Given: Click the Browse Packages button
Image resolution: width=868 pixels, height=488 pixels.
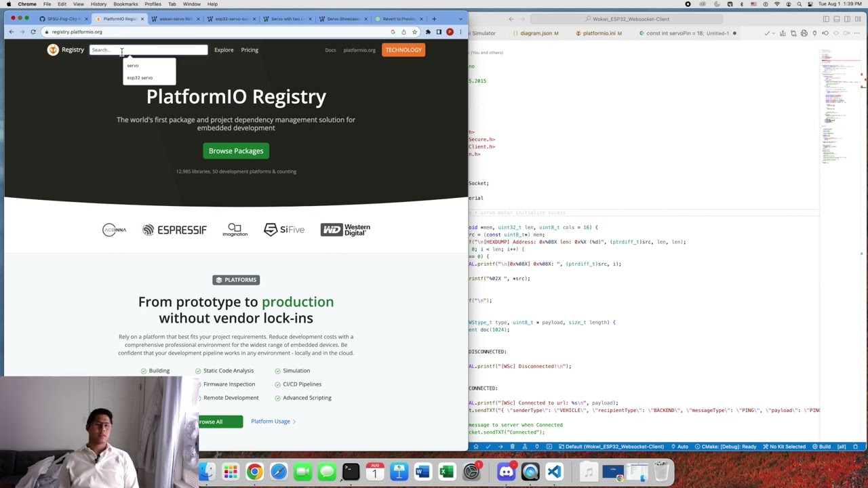Looking at the screenshot, I should pyautogui.click(x=236, y=150).
